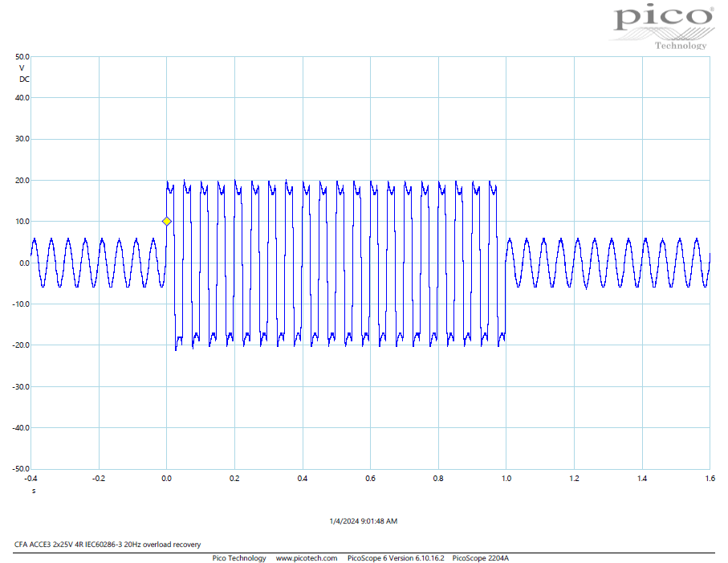Select the caption 'CFA ACCE3 2x25V 4R IEC60286-3 20Hz overload recovery'
This screenshot has width=728, height=563.
108,544
